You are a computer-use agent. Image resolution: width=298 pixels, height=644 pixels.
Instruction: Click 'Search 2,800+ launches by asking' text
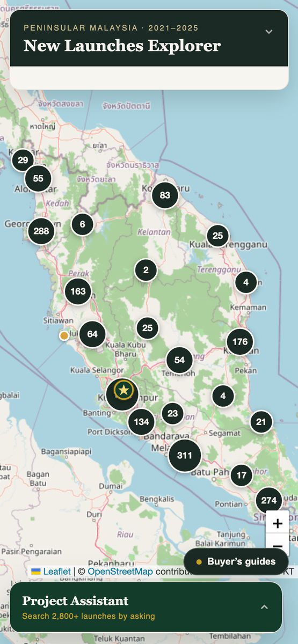[89, 616]
